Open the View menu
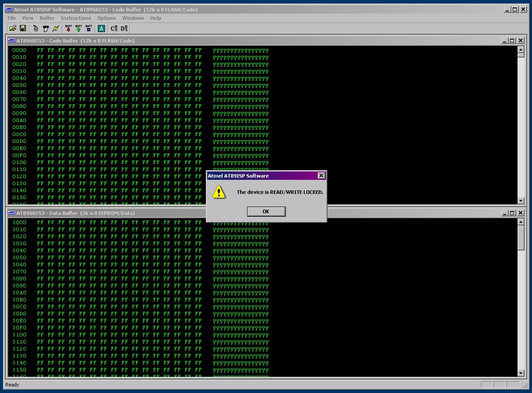Screen dimensions: 532x393 click(28, 18)
